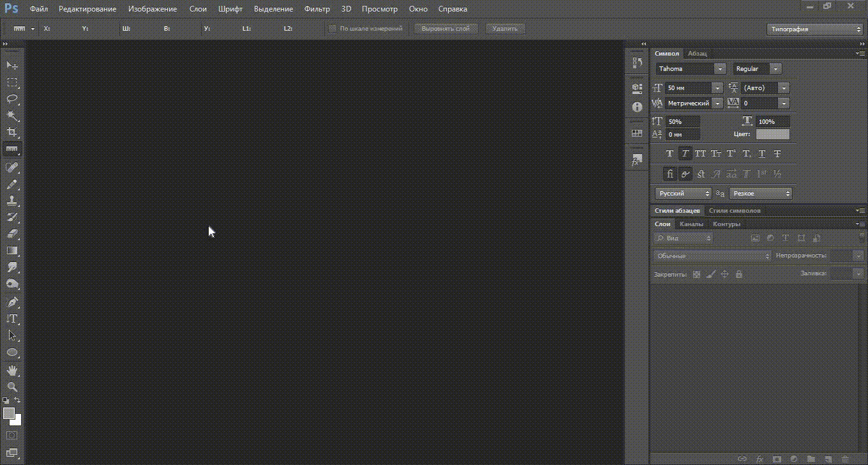The image size is (868, 465).
Task: Switch to the Каналы tab
Action: 691,224
